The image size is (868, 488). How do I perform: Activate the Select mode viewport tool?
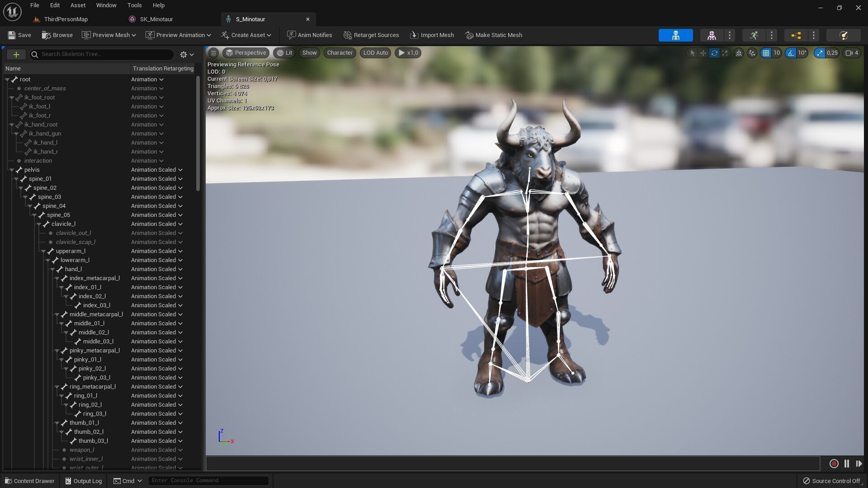click(x=692, y=53)
